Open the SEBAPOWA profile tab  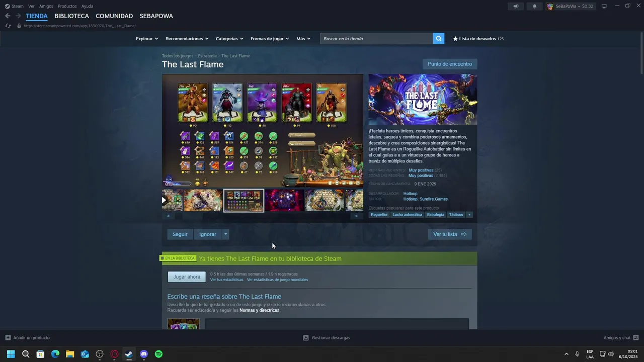click(x=156, y=16)
